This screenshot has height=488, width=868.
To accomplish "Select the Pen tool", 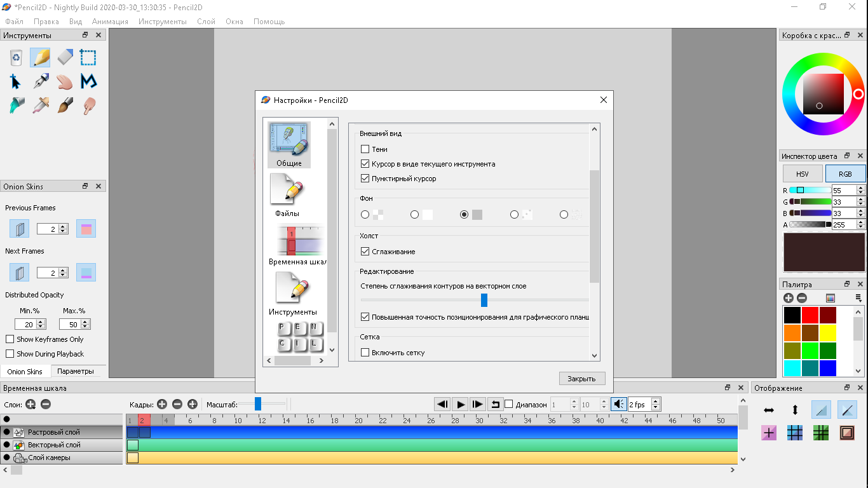I will click(x=40, y=81).
